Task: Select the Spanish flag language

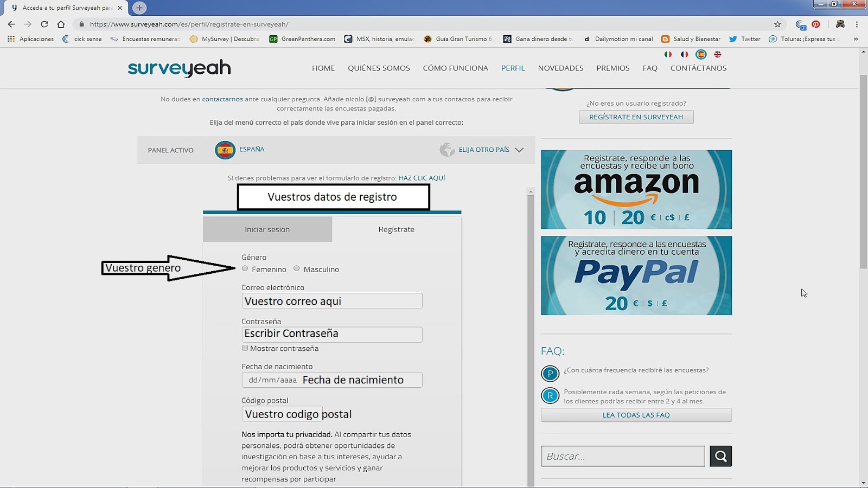Action: (701, 54)
